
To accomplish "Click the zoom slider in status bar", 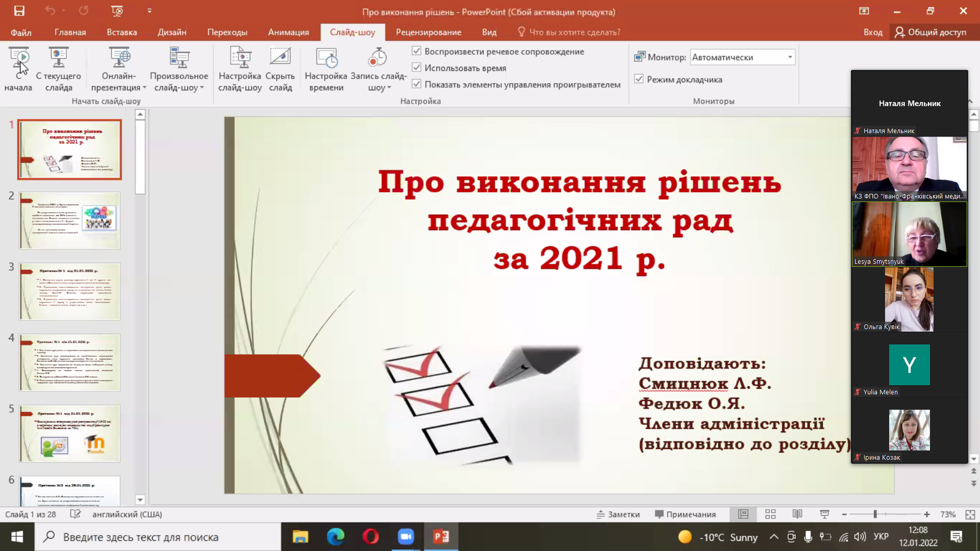I will tap(875, 514).
